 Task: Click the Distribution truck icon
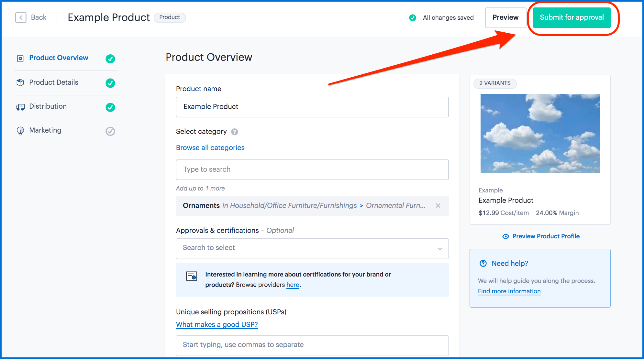click(x=20, y=107)
